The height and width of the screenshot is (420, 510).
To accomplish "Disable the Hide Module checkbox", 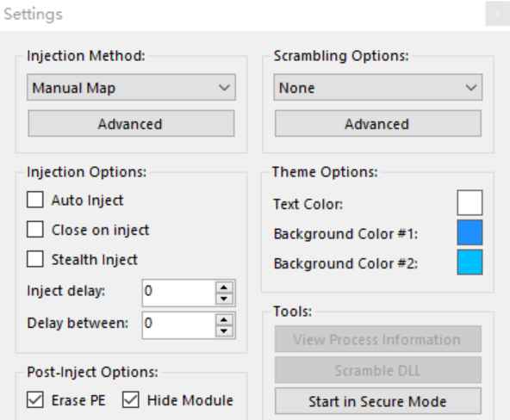I will click(131, 399).
